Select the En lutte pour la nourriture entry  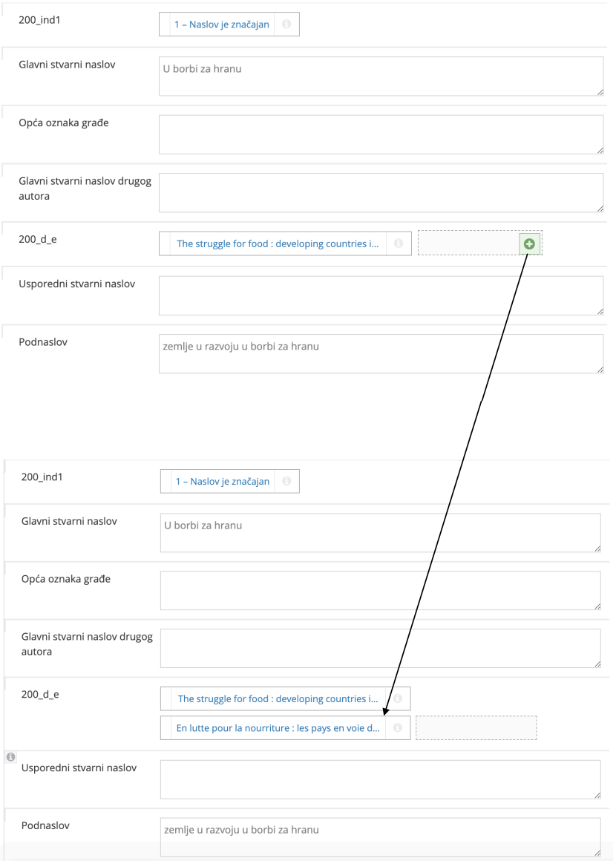[x=278, y=728]
